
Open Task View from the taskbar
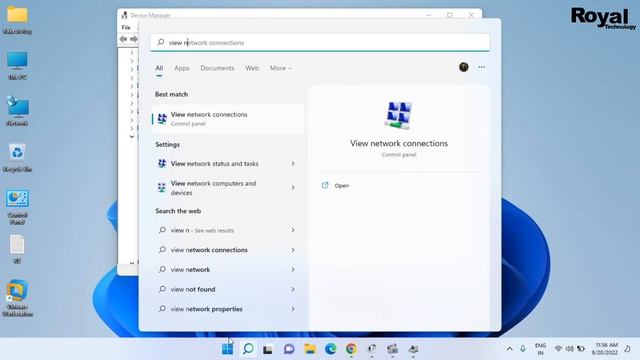pos(268,349)
